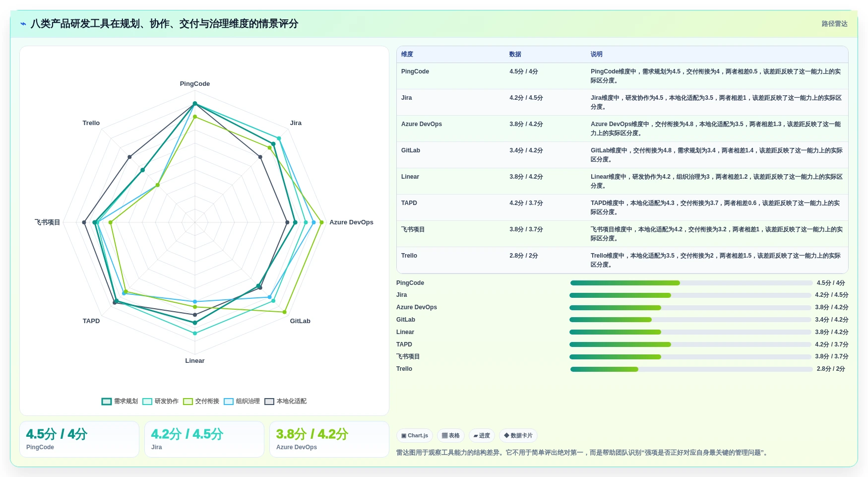The image size is (868, 477).
Task: Click the TAPD progress bar
Action: pos(690,344)
